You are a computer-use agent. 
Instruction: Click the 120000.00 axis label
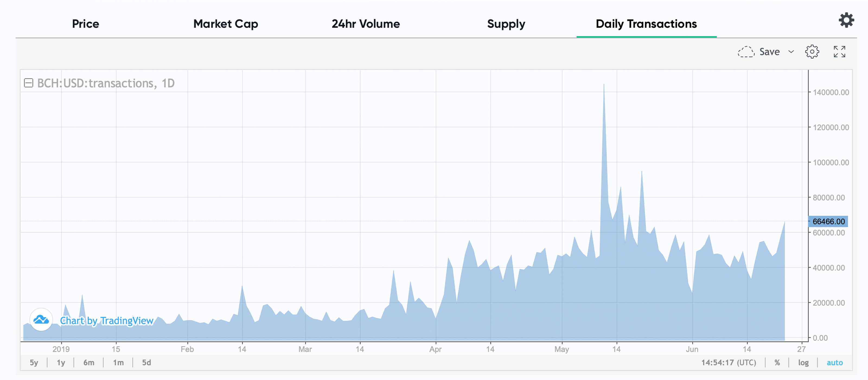tap(831, 128)
